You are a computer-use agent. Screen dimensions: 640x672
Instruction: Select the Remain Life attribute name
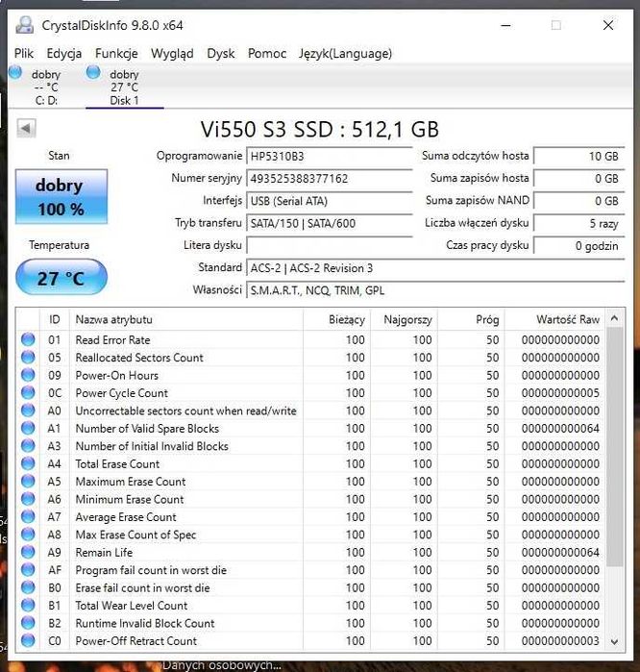[104, 553]
